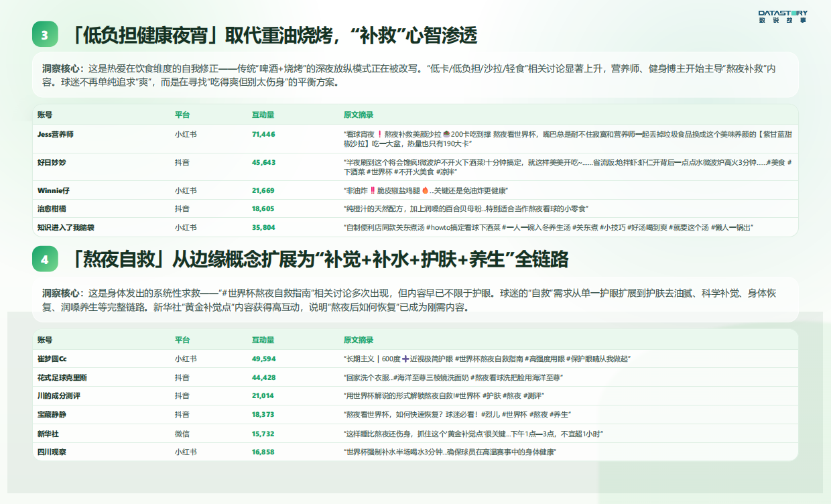
Task: Click excerpt starting “世界杯强制补水
Action: pos(450,452)
